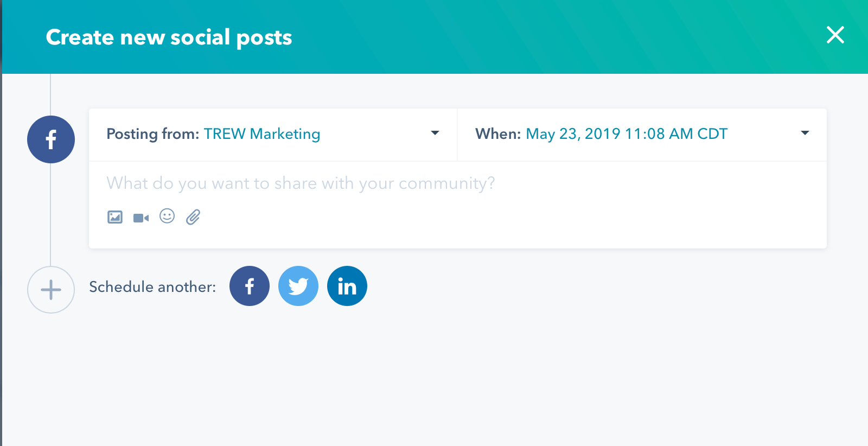This screenshot has width=868, height=446.
Task: Click the 'Schedule another:' label
Action: [x=152, y=286]
